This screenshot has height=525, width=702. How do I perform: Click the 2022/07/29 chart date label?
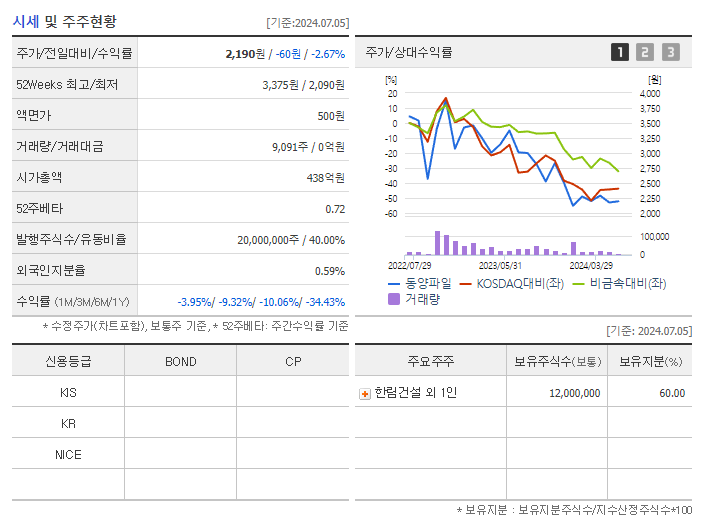click(x=409, y=265)
